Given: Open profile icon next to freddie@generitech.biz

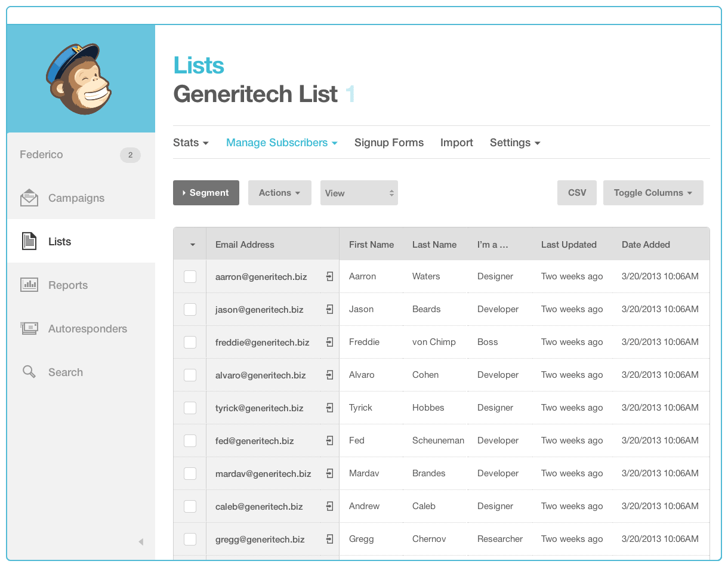Looking at the screenshot, I should coord(329,342).
